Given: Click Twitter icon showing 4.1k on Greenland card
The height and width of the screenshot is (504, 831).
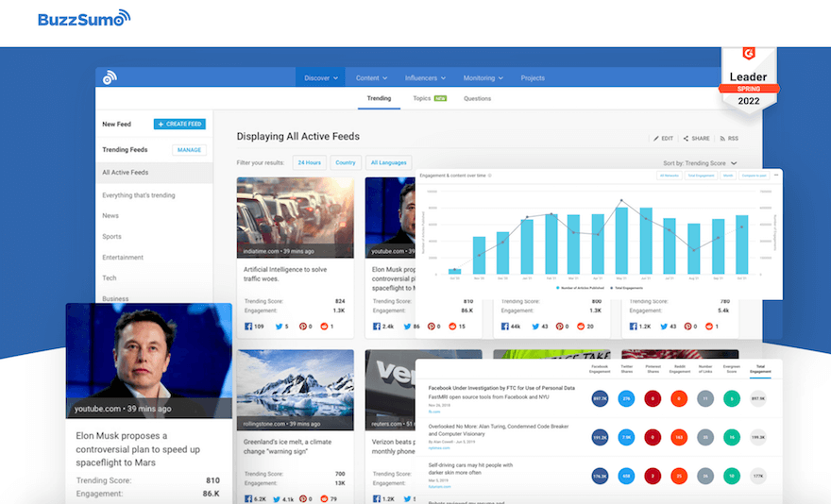Looking at the screenshot, I should (276, 498).
